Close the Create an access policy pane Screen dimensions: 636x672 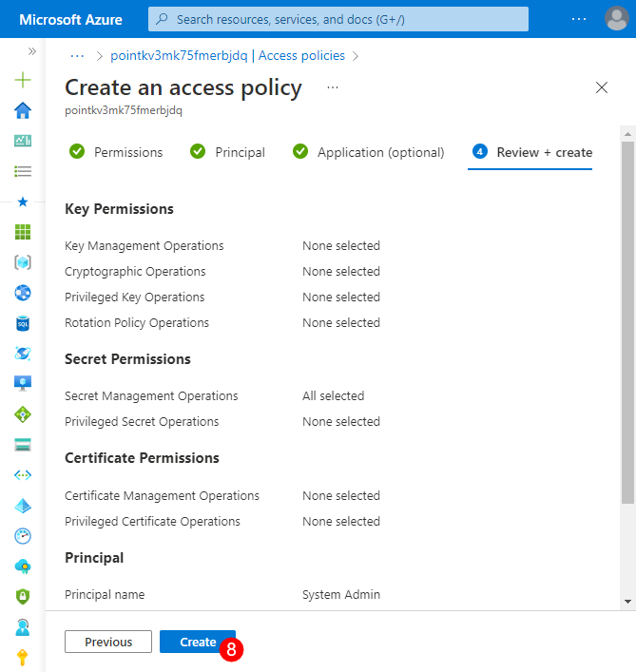click(602, 87)
